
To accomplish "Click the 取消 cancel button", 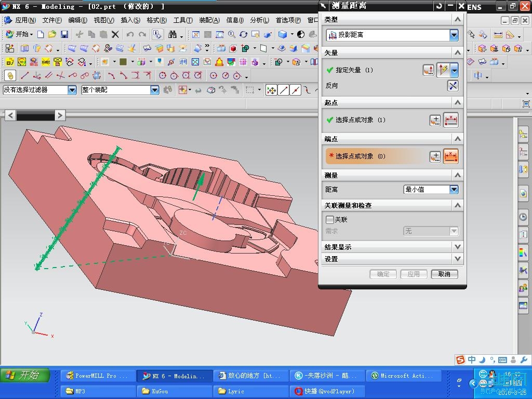I will (444, 274).
